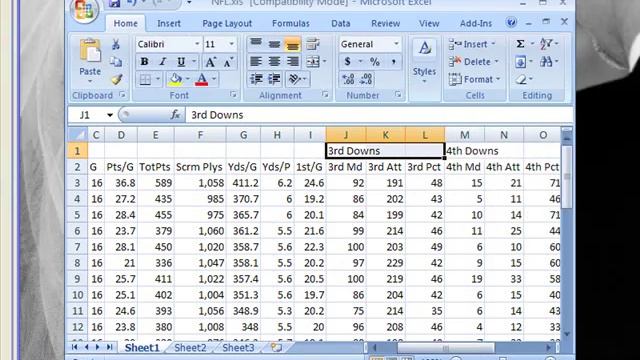Viewport: 640px width, 360px height.
Task: Click the Cut scissors icon
Action: click(116, 44)
